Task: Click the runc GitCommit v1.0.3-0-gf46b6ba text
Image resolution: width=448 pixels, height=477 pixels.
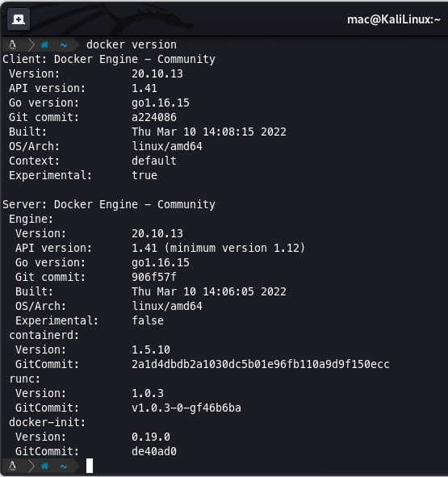Action: [x=186, y=408]
